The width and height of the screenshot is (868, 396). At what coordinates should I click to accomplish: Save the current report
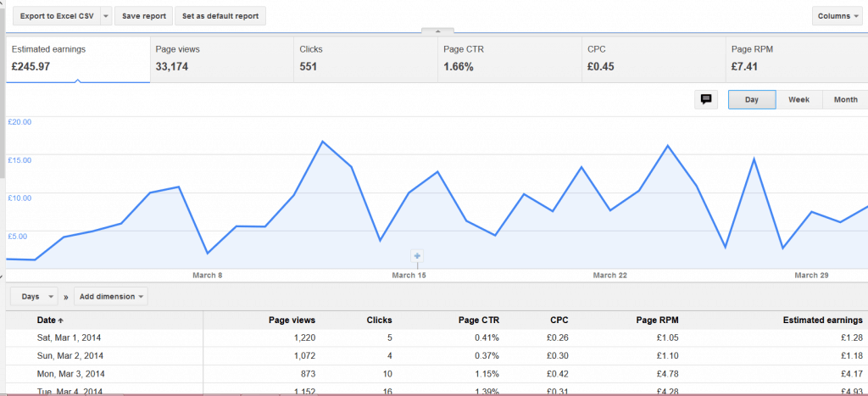coord(144,16)
